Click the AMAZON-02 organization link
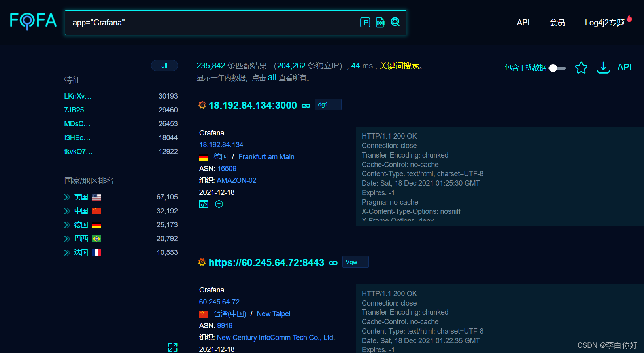 click(x=236, y=180)
